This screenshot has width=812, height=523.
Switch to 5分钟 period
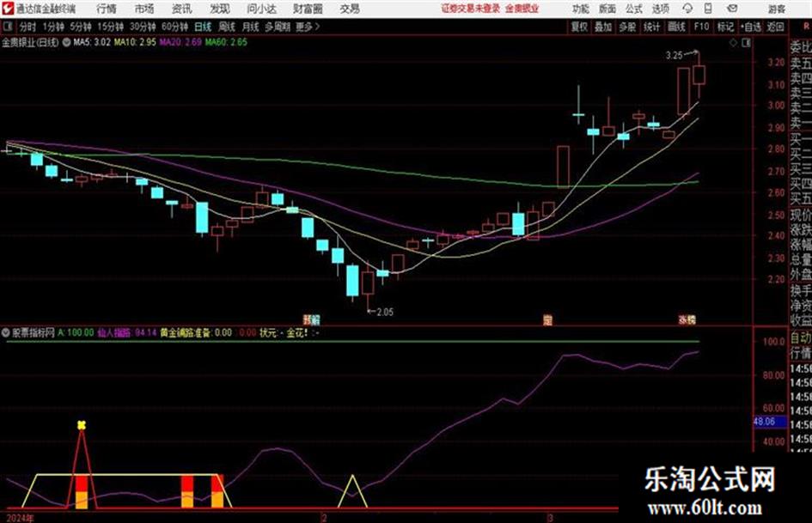coord(80,27)
